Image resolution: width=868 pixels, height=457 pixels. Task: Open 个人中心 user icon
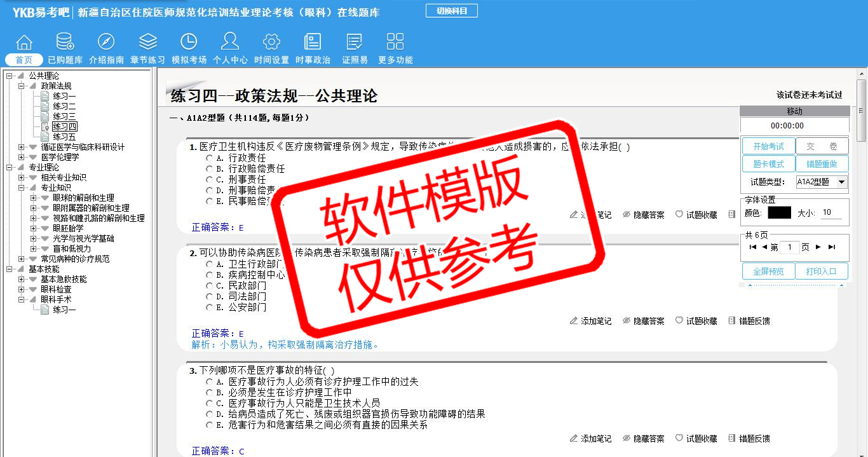[230, 43]
